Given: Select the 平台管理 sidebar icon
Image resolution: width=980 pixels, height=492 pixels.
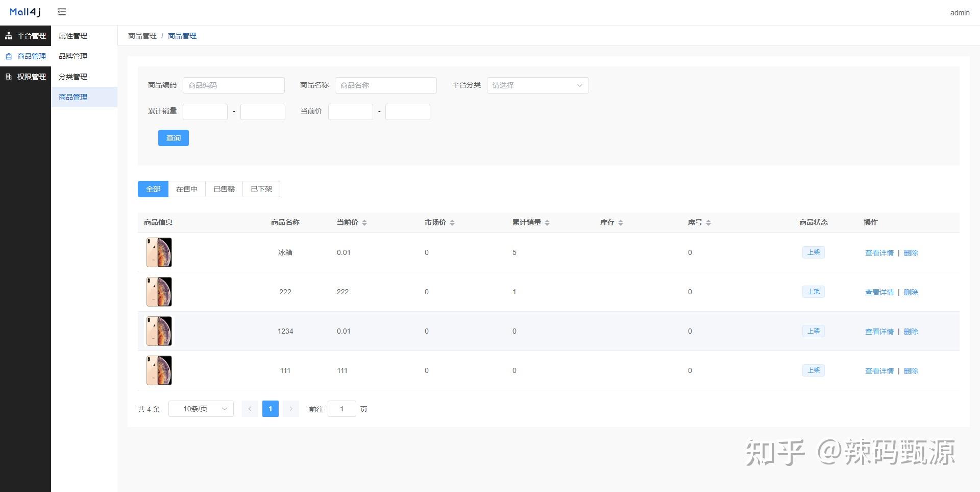Looking at the screenshot, I should (x=8, y=36).
